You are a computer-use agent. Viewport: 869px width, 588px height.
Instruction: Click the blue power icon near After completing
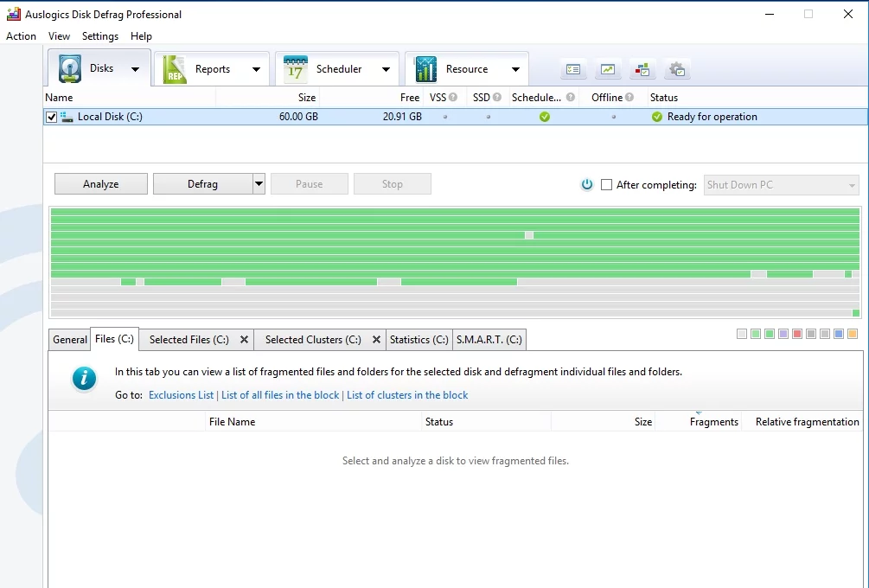pyautogui.click(x=587, y=184)
